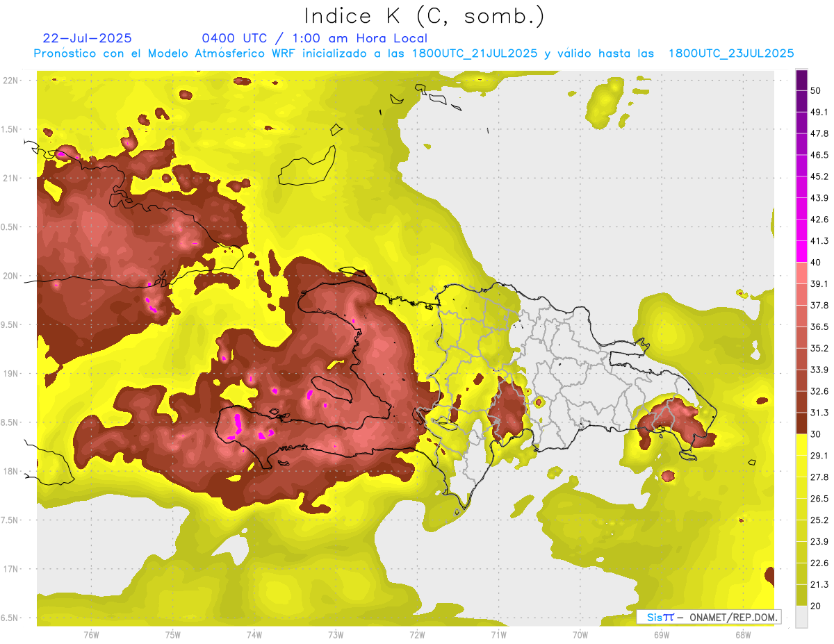Click the '21N' latitude label

point(10,178)
